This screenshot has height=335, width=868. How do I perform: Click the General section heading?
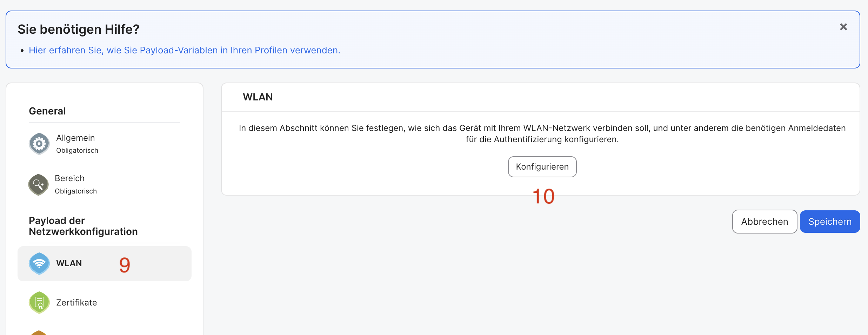pyautogui.click(x=47, y=111)
